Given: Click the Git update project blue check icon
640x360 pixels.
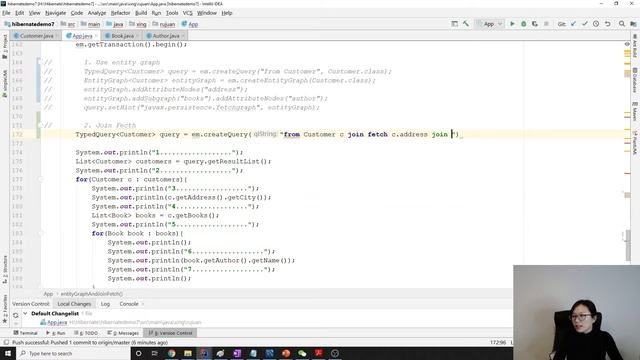Looking at the screenshot, I should click(573, 24).
